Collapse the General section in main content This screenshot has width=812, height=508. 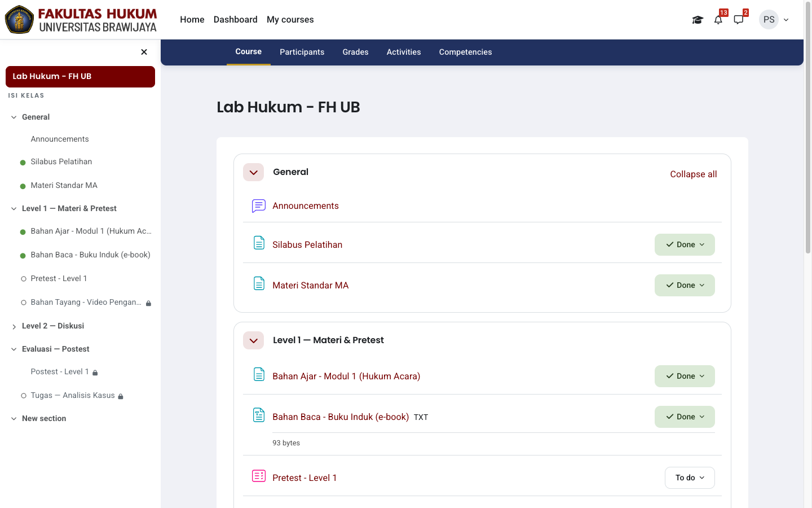pyautogui.click(x=253, y=172)
